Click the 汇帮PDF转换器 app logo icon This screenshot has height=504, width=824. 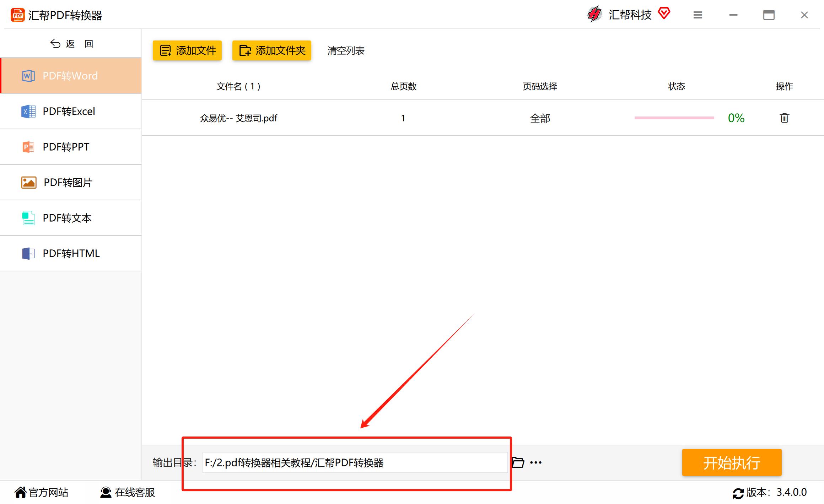point(17,15)
